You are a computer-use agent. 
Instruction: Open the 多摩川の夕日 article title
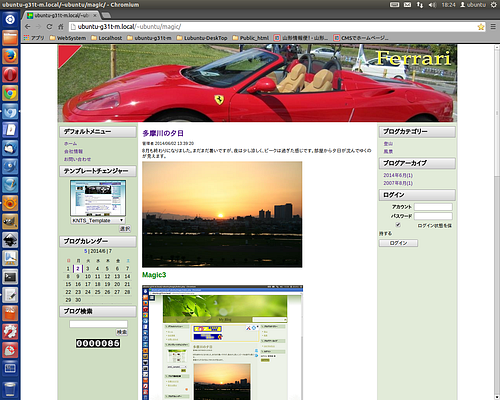tap(163, 133)
